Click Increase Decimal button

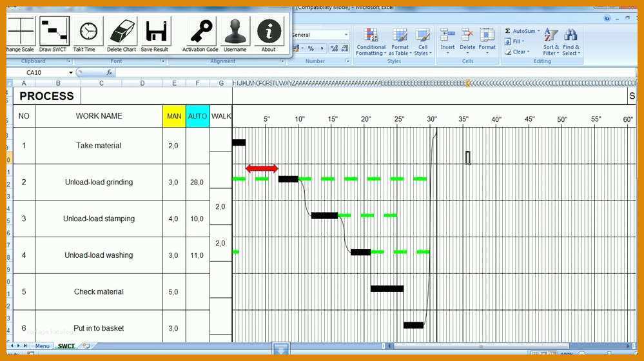[x=335, y=48]
